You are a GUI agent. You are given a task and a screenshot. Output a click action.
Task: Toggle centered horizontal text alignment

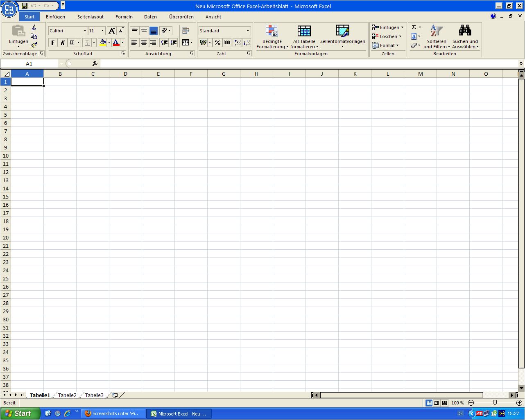144,43
